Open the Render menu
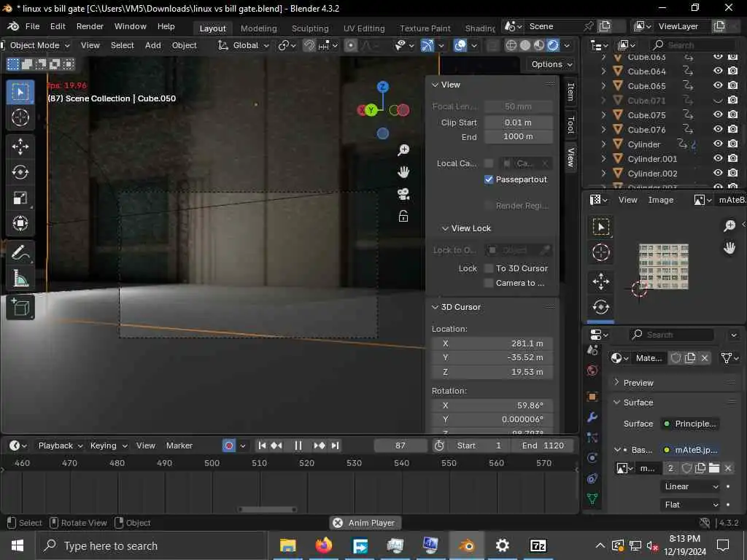 pyautogui.click(x=90, y=27)
